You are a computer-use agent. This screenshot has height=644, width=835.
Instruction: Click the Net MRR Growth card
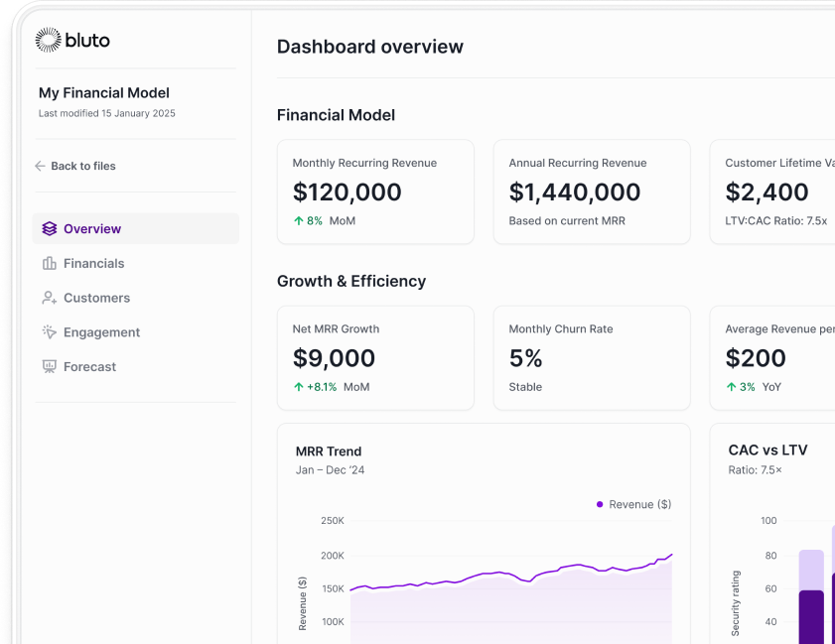click(375, 357)
